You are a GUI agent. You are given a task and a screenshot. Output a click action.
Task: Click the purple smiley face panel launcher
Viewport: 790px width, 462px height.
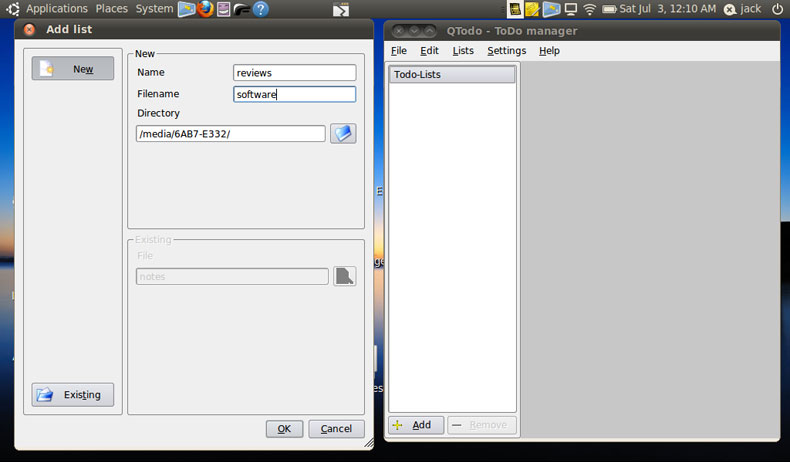[224, 9]
